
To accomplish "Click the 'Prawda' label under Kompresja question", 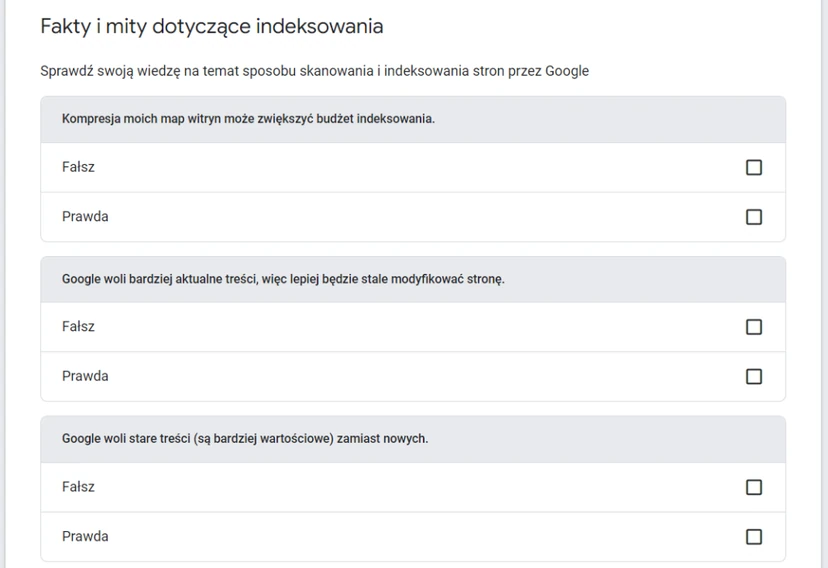I will 85,216.
